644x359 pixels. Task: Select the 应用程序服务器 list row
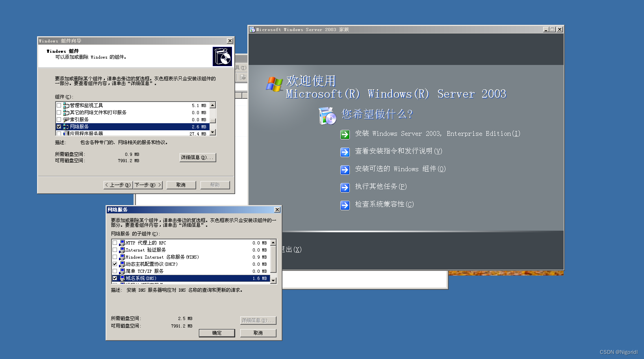[133, 134]
